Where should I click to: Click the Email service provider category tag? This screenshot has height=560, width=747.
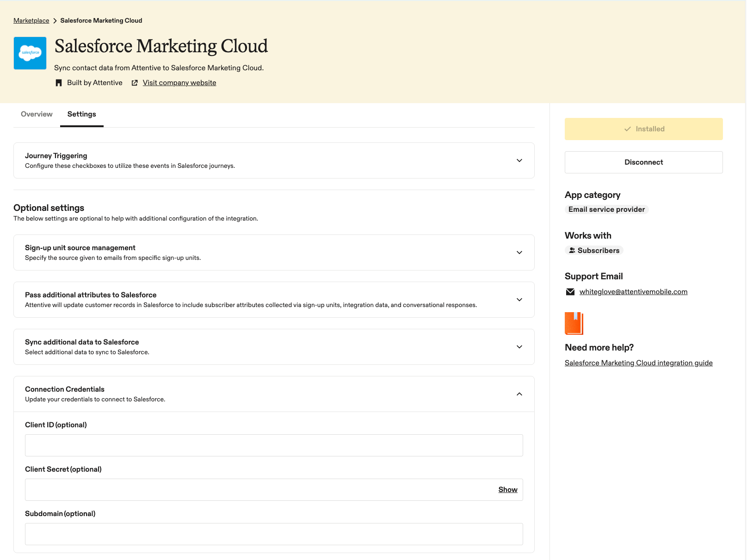tap(607, 209)
